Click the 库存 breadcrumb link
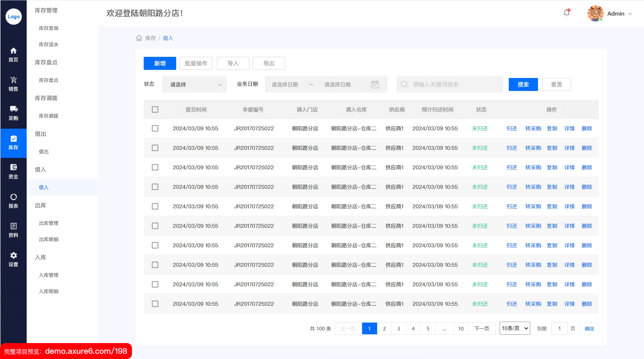This screenshot has width=644, height=359. click(x=151, y=38)
